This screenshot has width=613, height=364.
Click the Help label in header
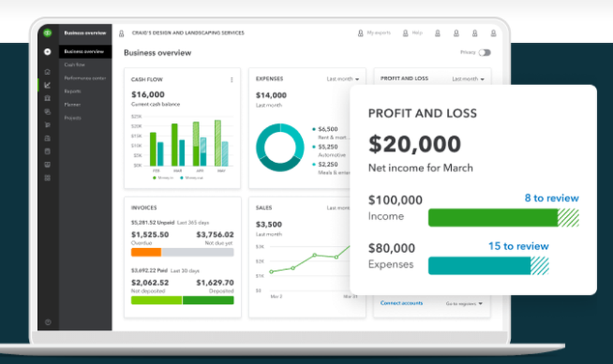pos(417,33)
